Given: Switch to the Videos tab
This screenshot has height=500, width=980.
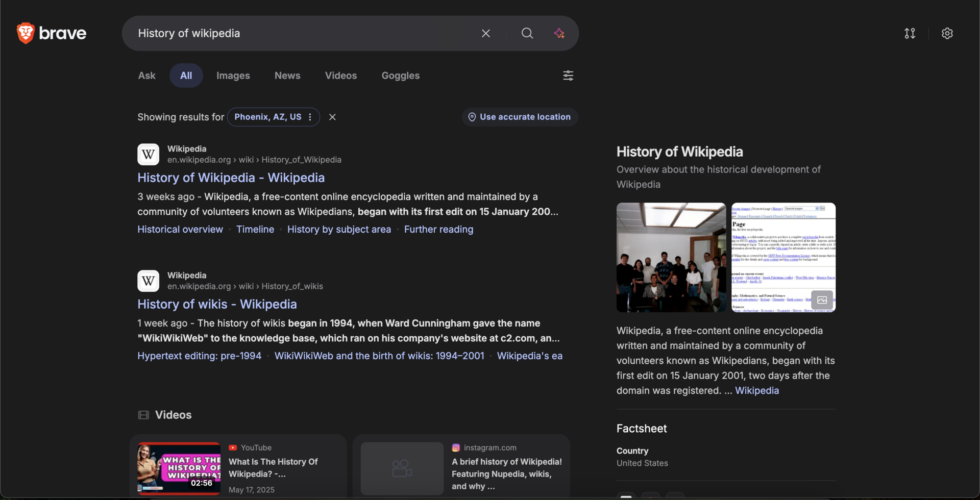Looking at the screenshot, I should tap(341, 76).
